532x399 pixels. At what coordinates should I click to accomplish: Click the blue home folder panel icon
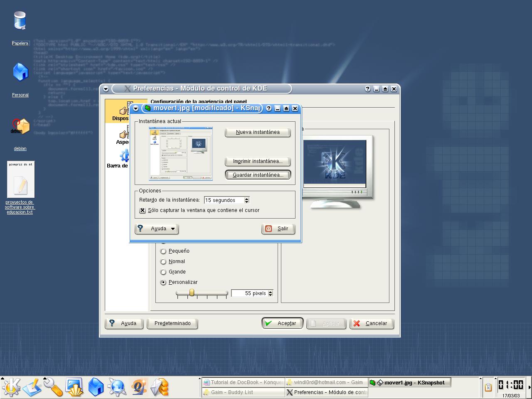(96, 387)
